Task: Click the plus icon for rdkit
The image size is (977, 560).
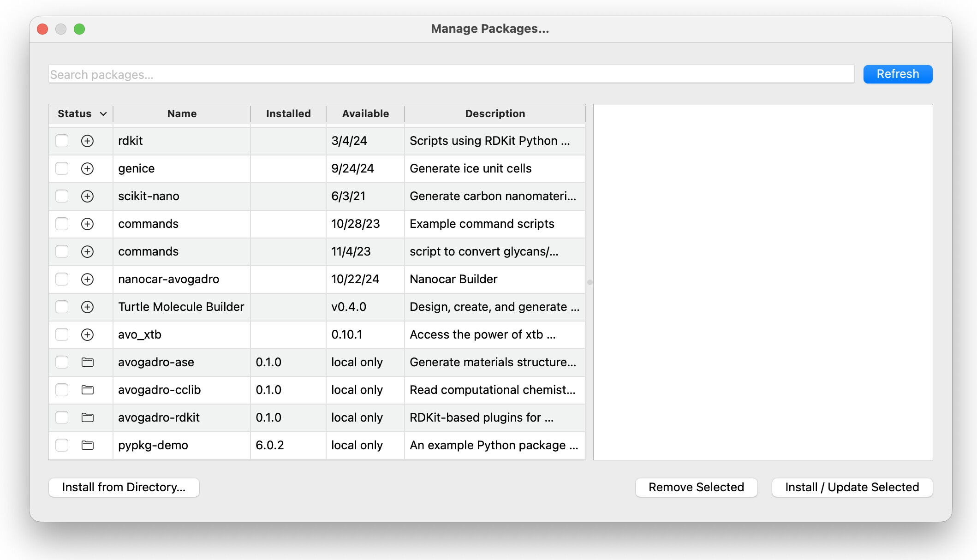Action: click(x=87, y=141)
